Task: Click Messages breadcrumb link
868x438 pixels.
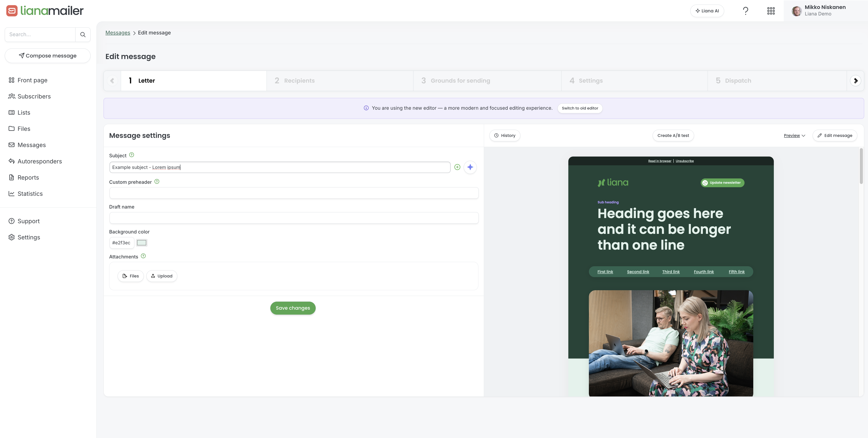Action: (118, 33)
